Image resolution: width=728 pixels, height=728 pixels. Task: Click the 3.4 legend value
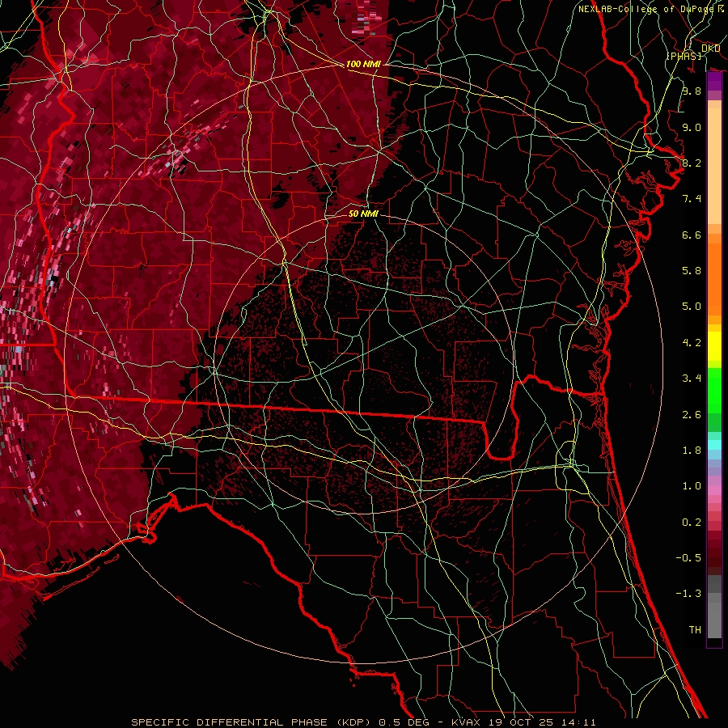692,379
